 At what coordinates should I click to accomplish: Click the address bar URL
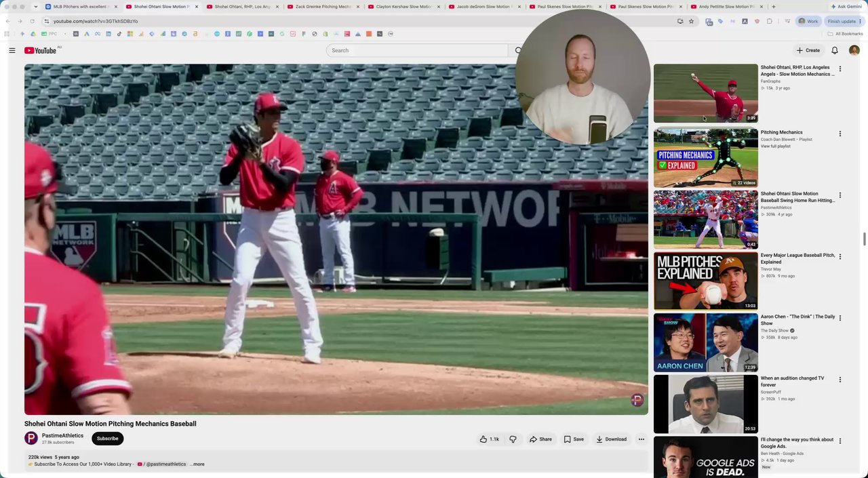point(96,21)
